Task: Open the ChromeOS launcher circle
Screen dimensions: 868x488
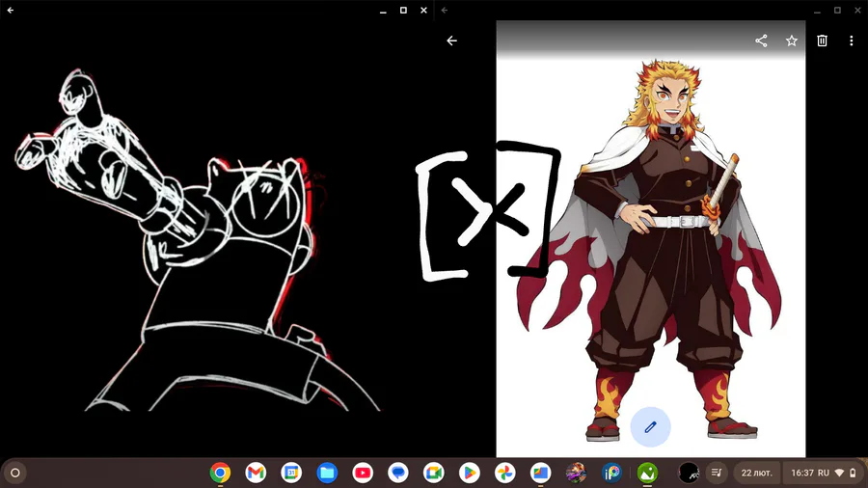Action: point(14,473)
